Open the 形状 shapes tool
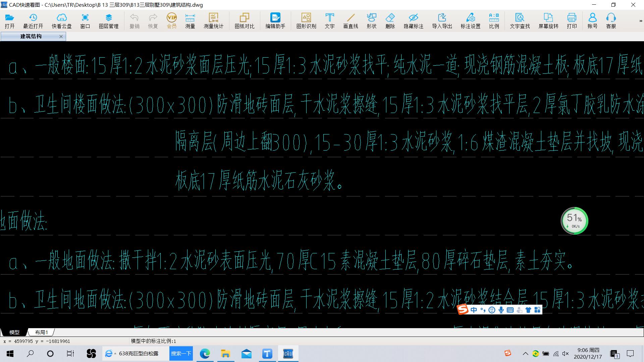This screenshot has width=644, height=362. (x=372, y=21)
